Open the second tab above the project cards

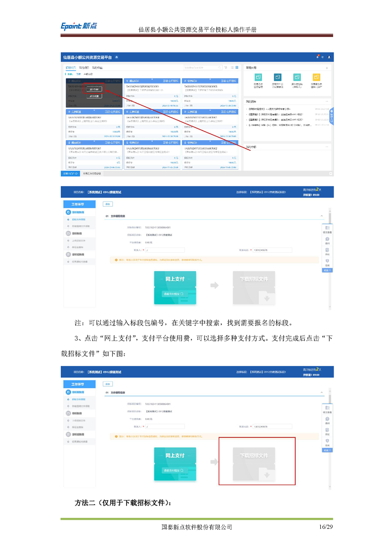84,68
